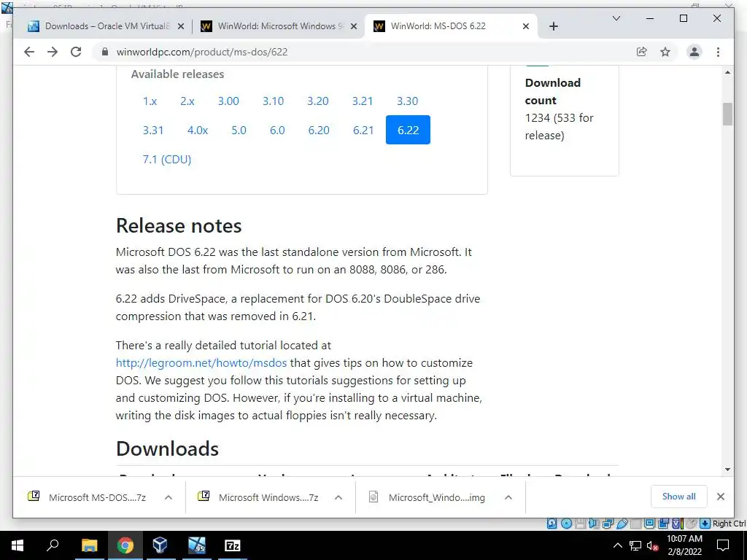Image resolution: width=747 pixels, height=560 pixels.
Task: Click the scrollbar up arrow
Action: pyautogui.click(x=727, y=72)
